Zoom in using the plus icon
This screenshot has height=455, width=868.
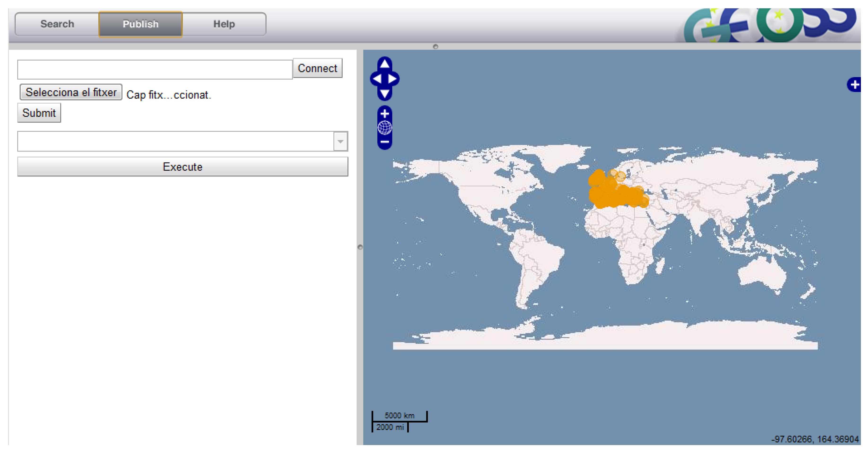(384, 113)
